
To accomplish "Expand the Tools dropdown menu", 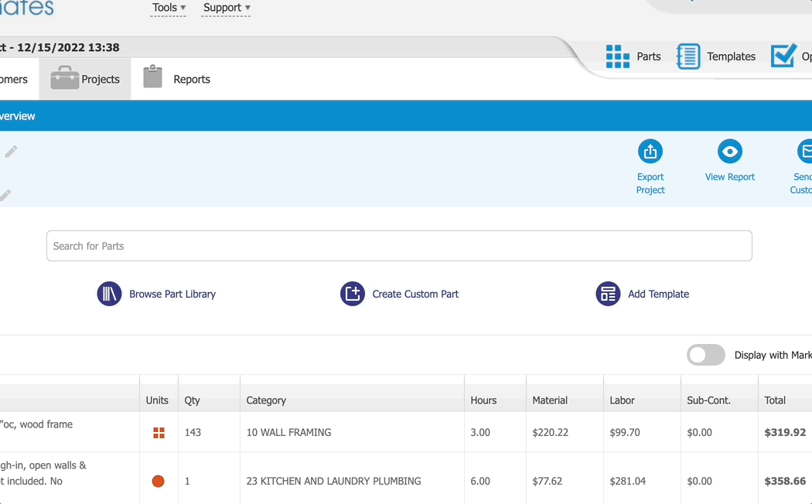I will tap(169, 8).
